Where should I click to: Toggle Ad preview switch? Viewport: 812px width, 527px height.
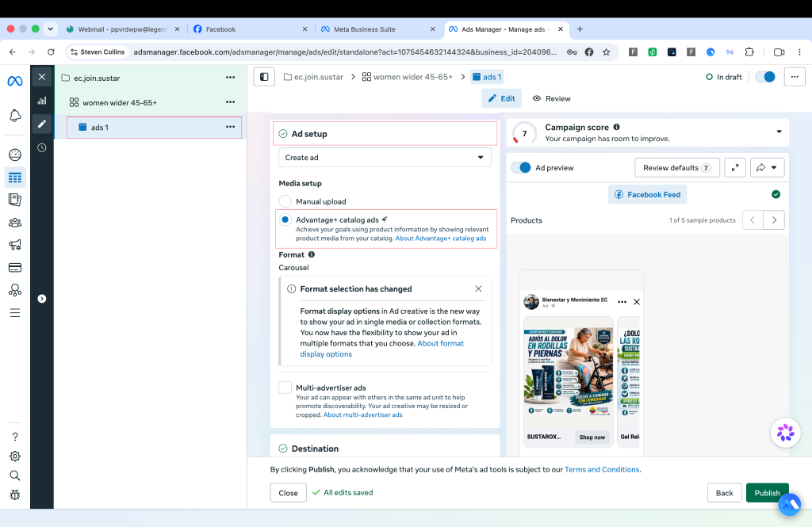coord(521,168)
